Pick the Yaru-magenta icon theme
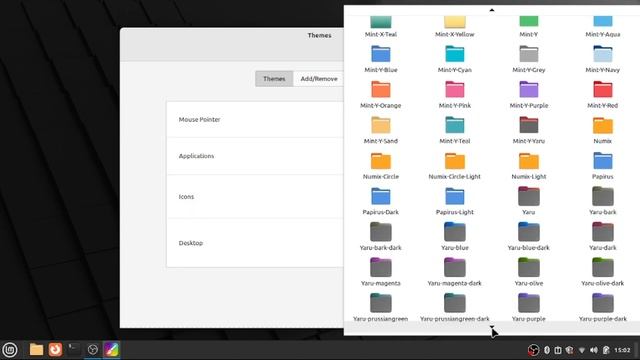Image resolution: width=640 pixels, height=360 pixels. coord(380,272)
